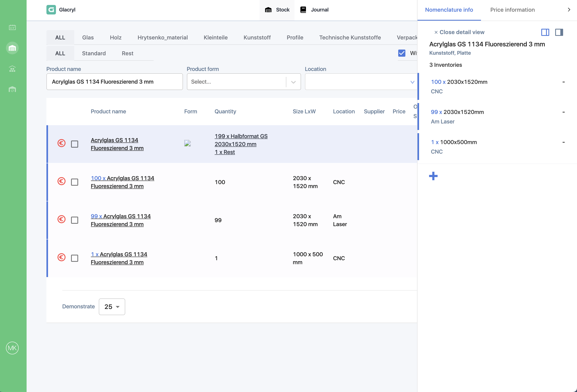Open the 1 x Rest quantity link
This screenshot has width=577, height=392.
tap(225, 152)
